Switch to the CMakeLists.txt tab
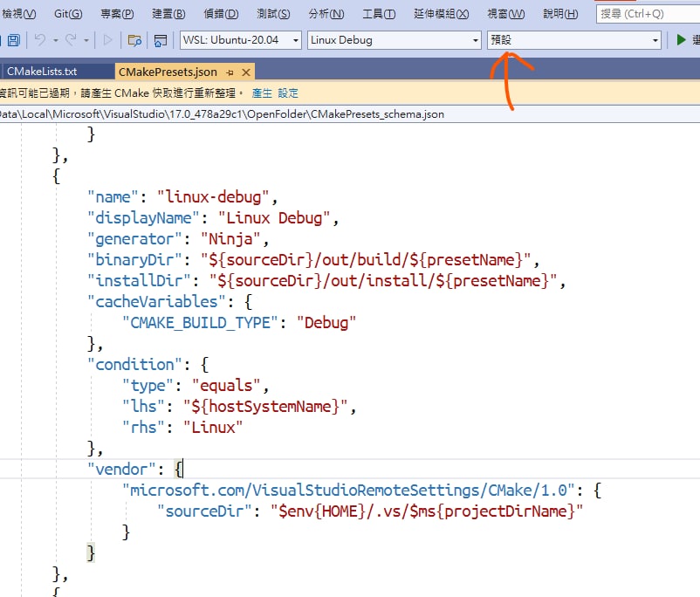Screen dimensions: 700x597 (x=42, y=72)
